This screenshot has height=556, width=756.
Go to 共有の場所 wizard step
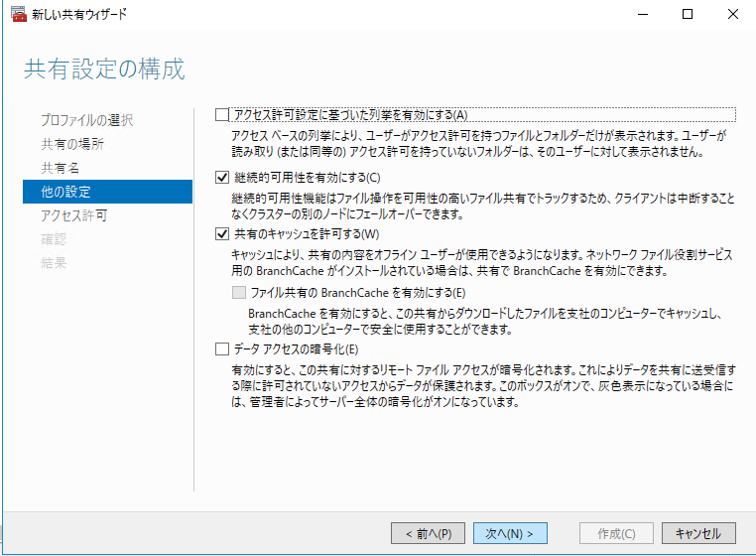[72, 144]
